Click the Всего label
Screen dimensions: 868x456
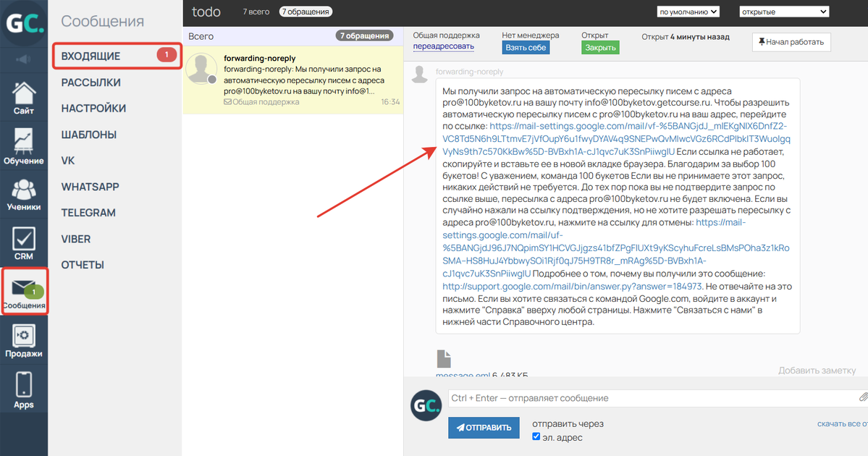[x=201, y=36]
